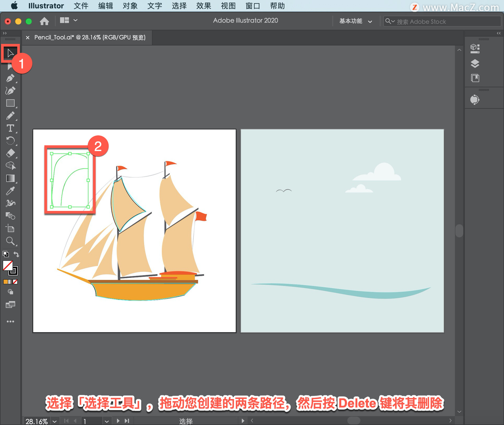Select the Pen tool
Image resolution: width=504 pixels, height=425 pixels.
click(x=10, y=78)
